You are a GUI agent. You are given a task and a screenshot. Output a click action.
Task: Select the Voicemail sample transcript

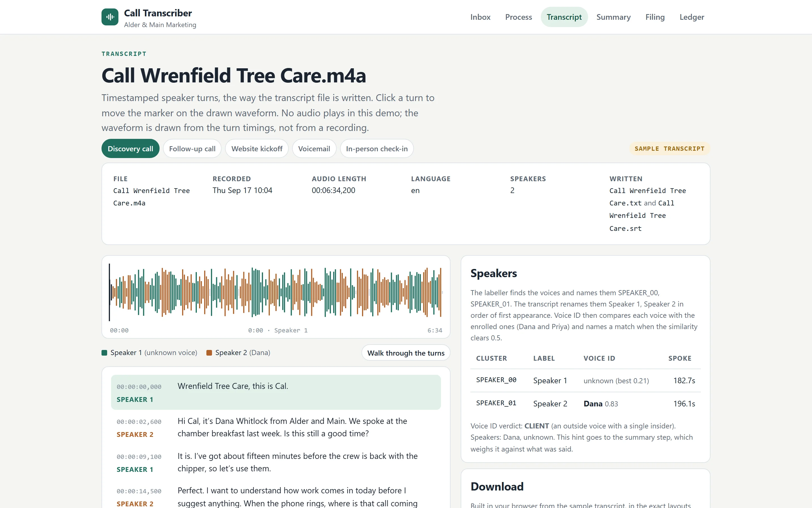[x=314, y=148]
